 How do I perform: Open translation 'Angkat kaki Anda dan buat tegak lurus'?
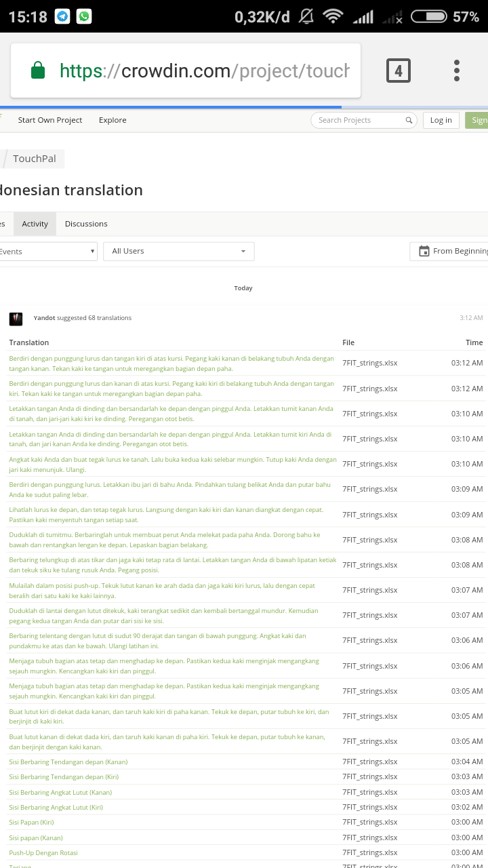coord(173,464)
